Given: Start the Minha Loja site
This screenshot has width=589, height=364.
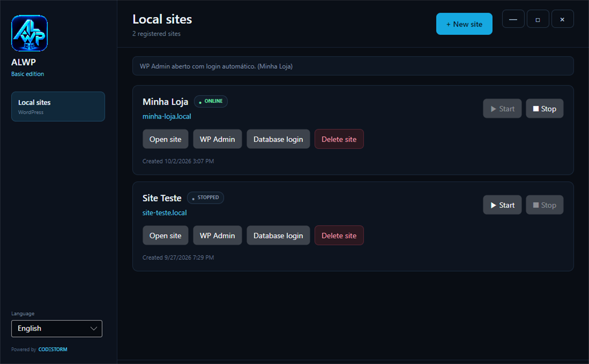Looking at the screenshot, I should click(x=502, y=109).
